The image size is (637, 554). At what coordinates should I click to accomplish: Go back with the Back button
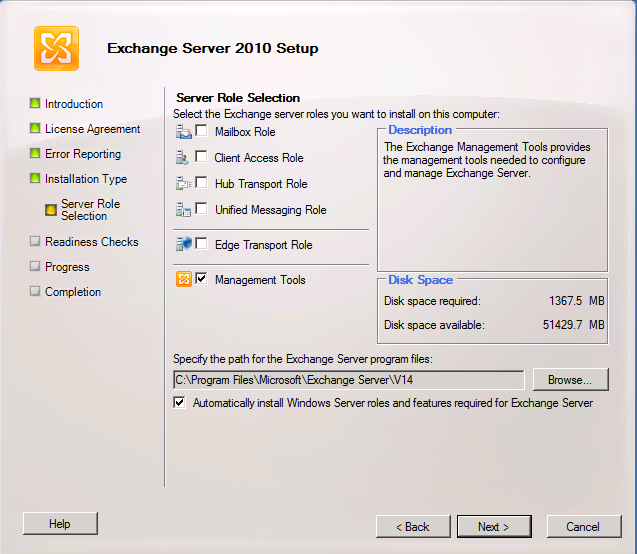[x=413, y=526]
